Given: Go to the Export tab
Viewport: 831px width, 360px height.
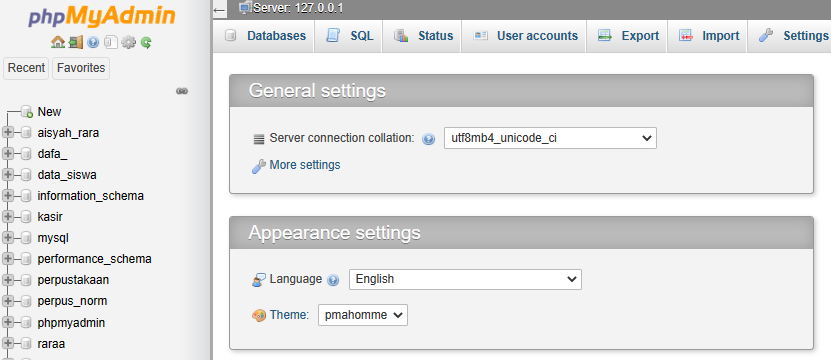Looking at the screenshot, I should (627, 36).
